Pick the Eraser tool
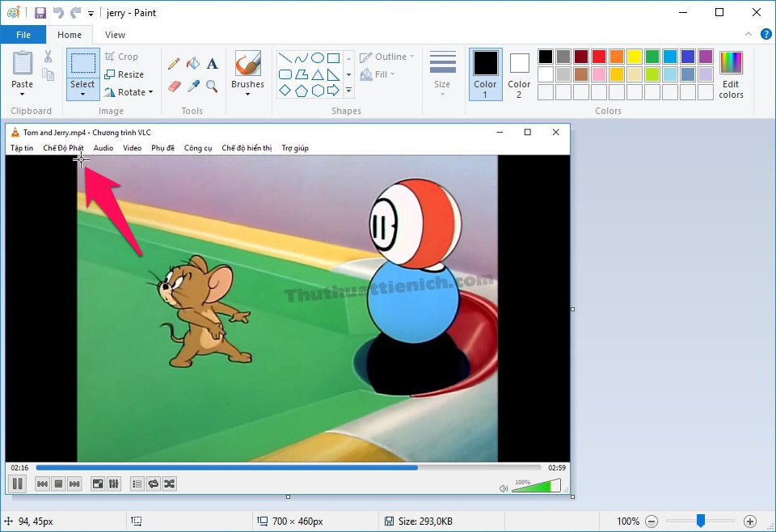Image resolution: width=776 pixels, height=532 pixels. point(174,86)
